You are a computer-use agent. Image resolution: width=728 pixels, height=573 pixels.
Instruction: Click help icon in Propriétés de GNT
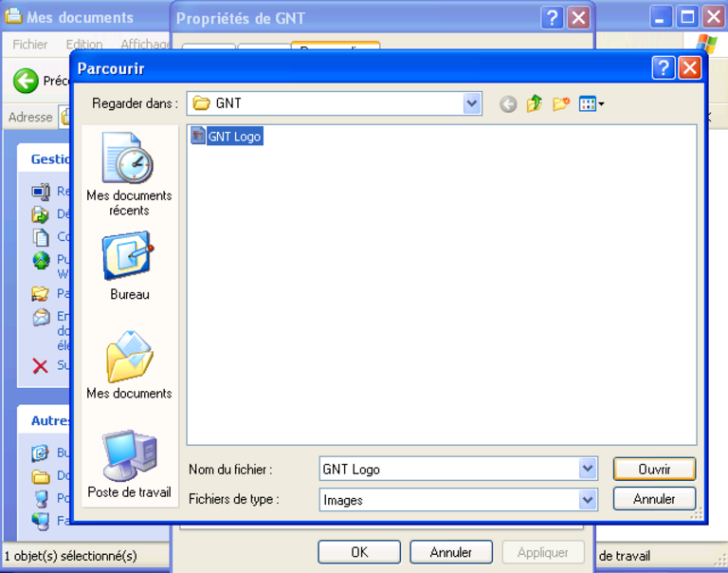coord(552,18)
